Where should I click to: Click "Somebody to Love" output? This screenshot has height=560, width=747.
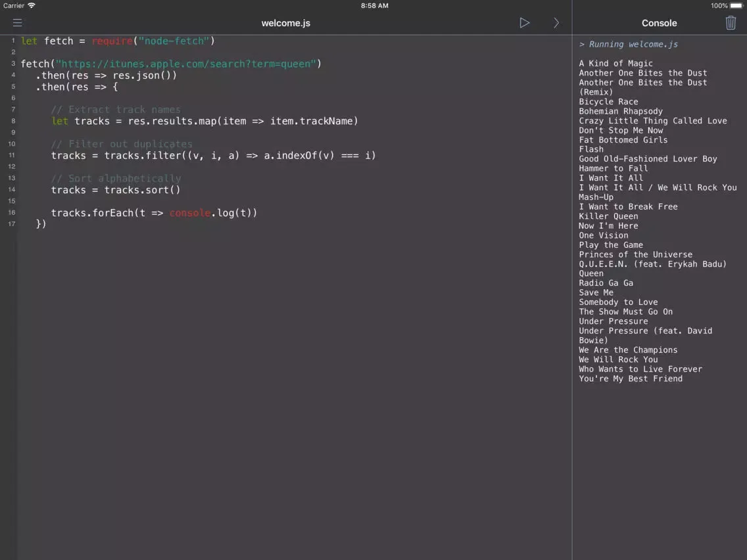pyautogui.click(x=618, y=302)
